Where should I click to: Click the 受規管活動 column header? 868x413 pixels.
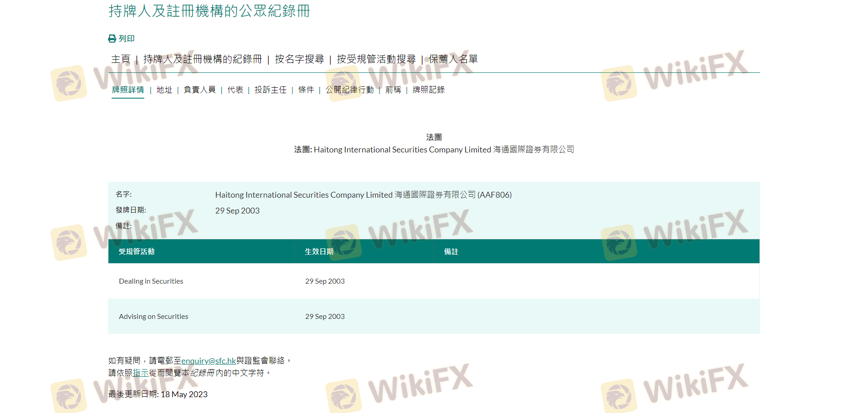(137, 252)
